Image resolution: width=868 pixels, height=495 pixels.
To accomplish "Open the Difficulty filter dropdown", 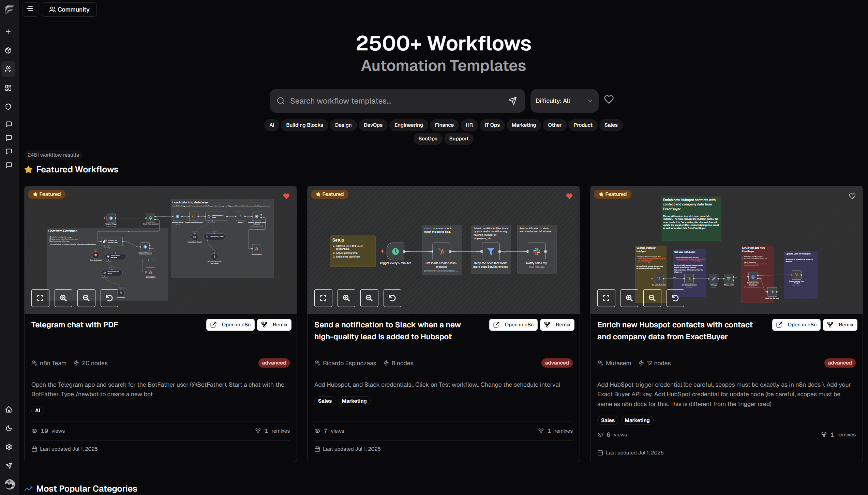I will [x=564, y=101].
